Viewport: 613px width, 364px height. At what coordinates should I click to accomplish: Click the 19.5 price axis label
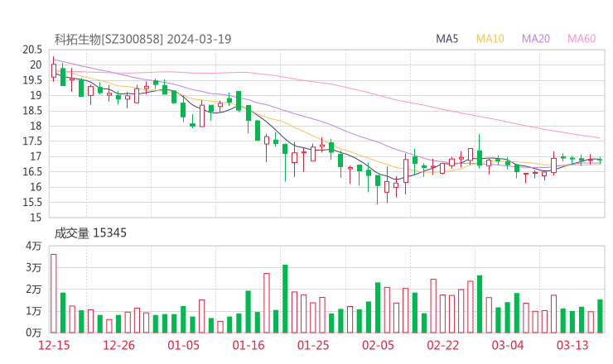point(32,80)
